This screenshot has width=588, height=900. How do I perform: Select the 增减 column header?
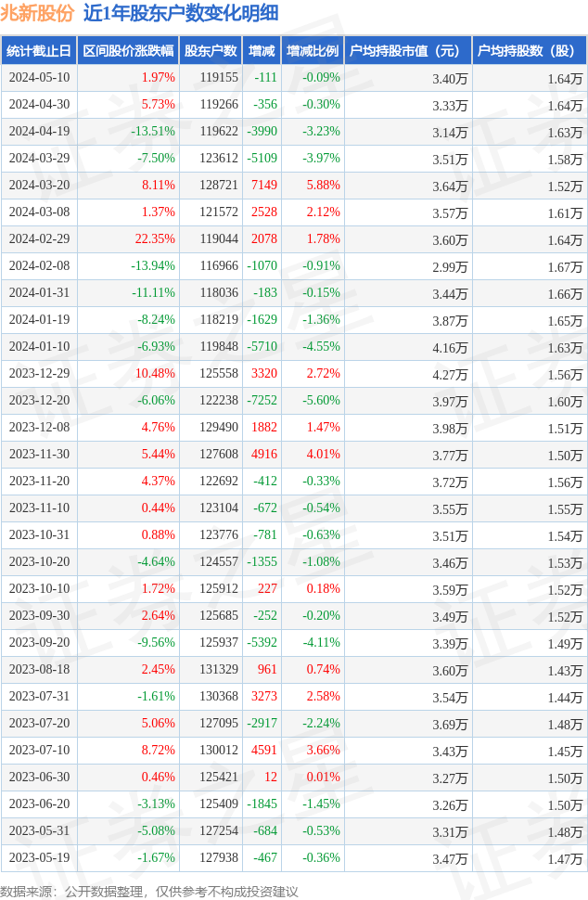[262, 51]
